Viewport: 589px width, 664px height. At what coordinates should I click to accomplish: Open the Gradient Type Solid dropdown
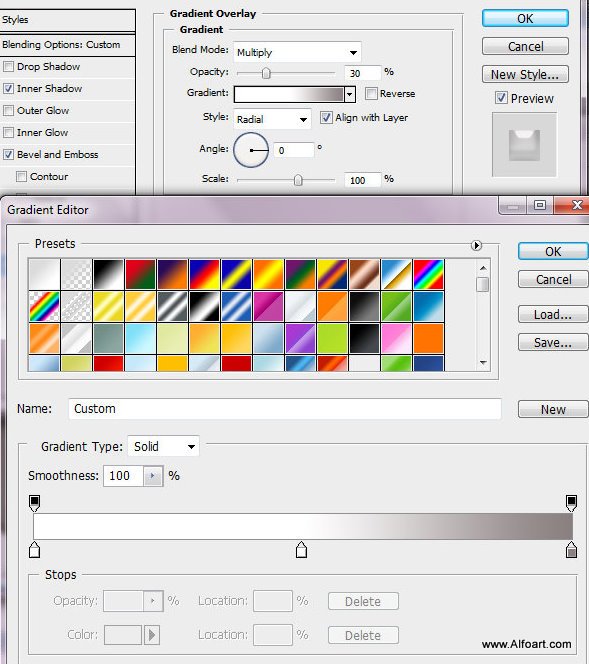(163, 446)
